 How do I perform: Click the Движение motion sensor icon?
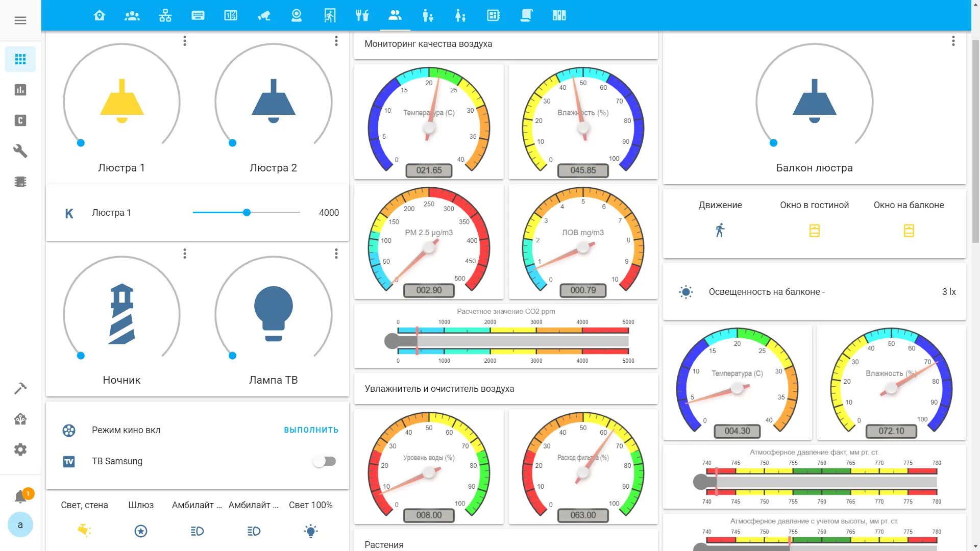[x=720, y=230]
